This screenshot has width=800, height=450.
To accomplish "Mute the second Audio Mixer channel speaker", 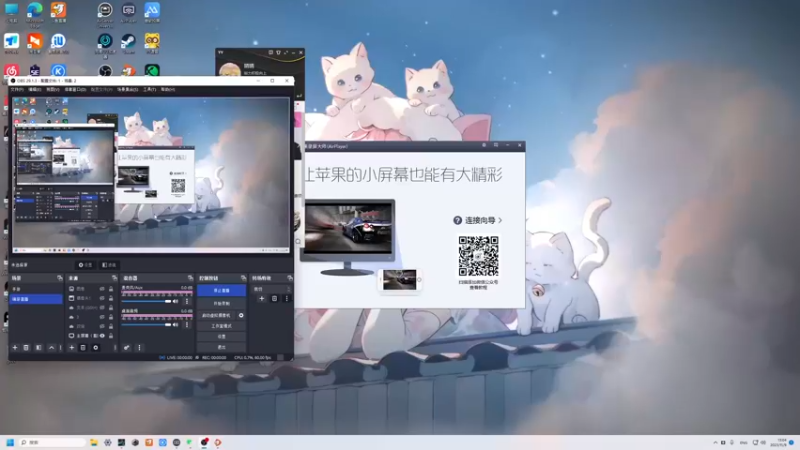I will pyautogui.click(x=176, y=324).
